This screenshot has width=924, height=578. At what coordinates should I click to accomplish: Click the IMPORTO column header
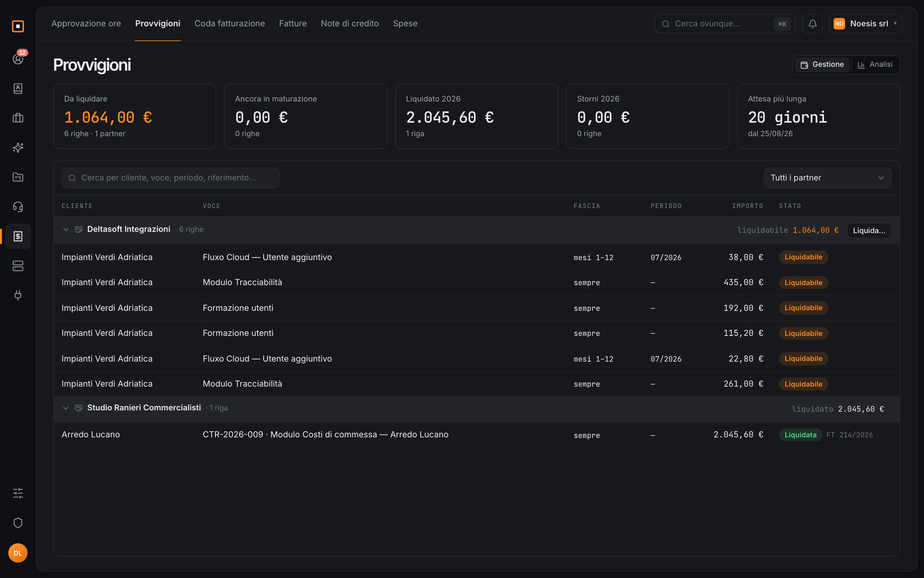pos(747,206)
